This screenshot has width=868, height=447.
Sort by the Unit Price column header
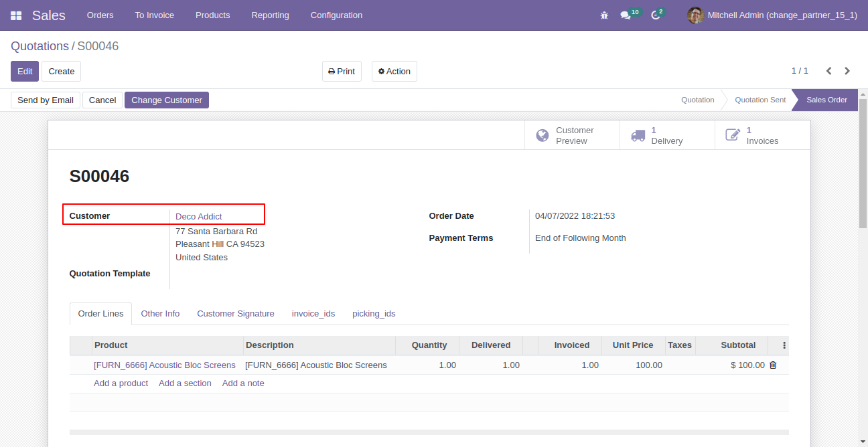633,345
